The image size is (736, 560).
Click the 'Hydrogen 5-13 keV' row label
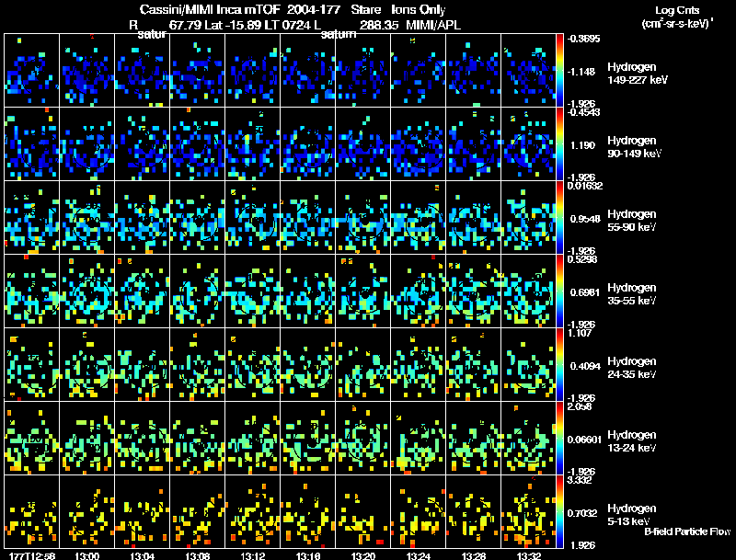632,515
